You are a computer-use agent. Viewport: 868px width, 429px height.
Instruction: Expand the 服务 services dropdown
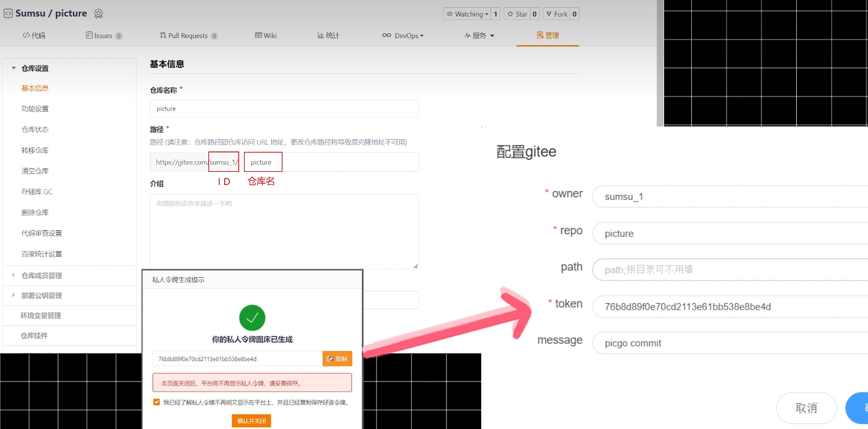(x=479, y=35)
